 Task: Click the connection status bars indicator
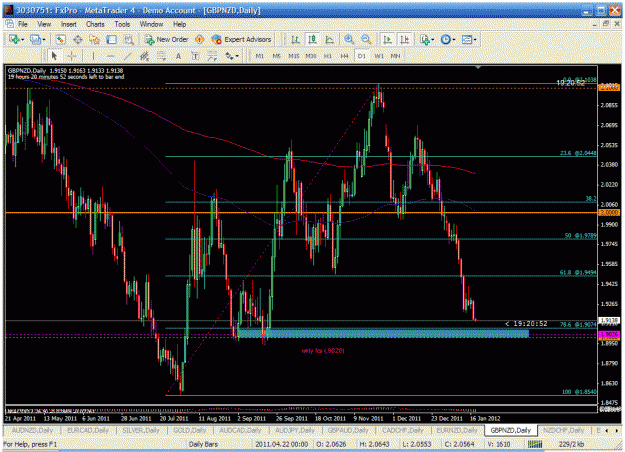click(x=535, y=444)
